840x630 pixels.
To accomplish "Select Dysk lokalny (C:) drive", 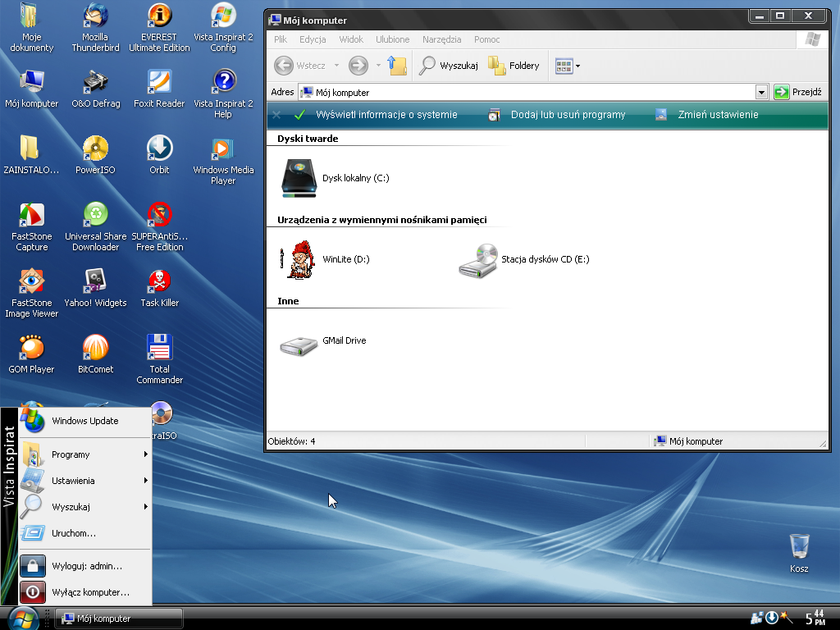I will (336, 178).
